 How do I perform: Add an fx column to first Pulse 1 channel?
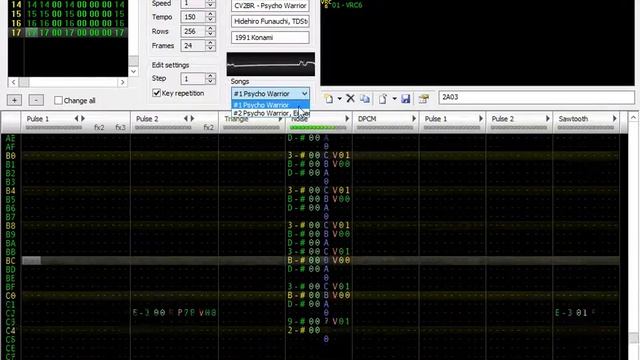click(x=83, y=118)
